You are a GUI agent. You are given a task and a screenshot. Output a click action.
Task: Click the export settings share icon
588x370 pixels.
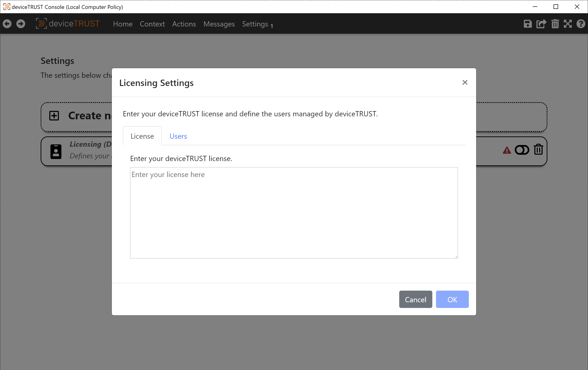pos(541,24)
